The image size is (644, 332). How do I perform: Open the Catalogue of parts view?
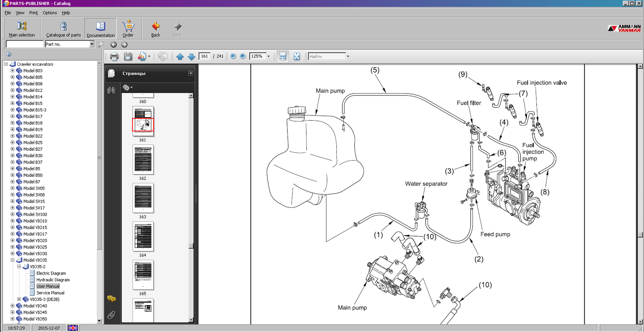pyautogui.click(x=63, y=29)
